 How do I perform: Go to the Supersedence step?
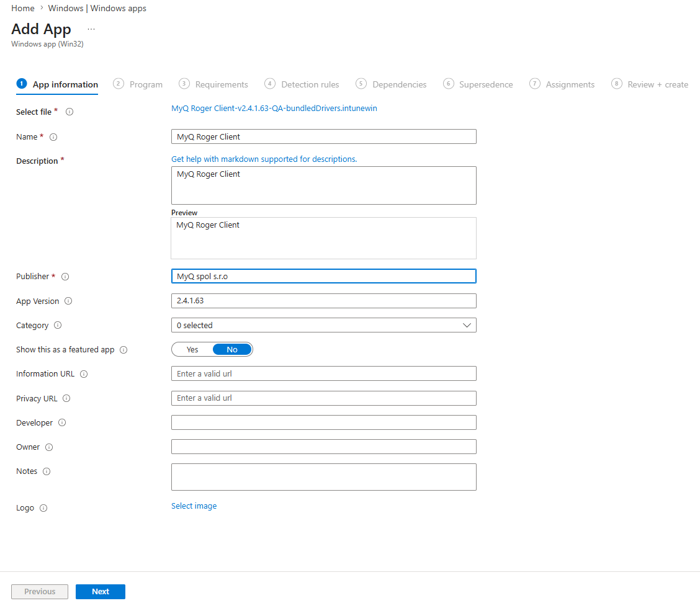coord(478,84)
